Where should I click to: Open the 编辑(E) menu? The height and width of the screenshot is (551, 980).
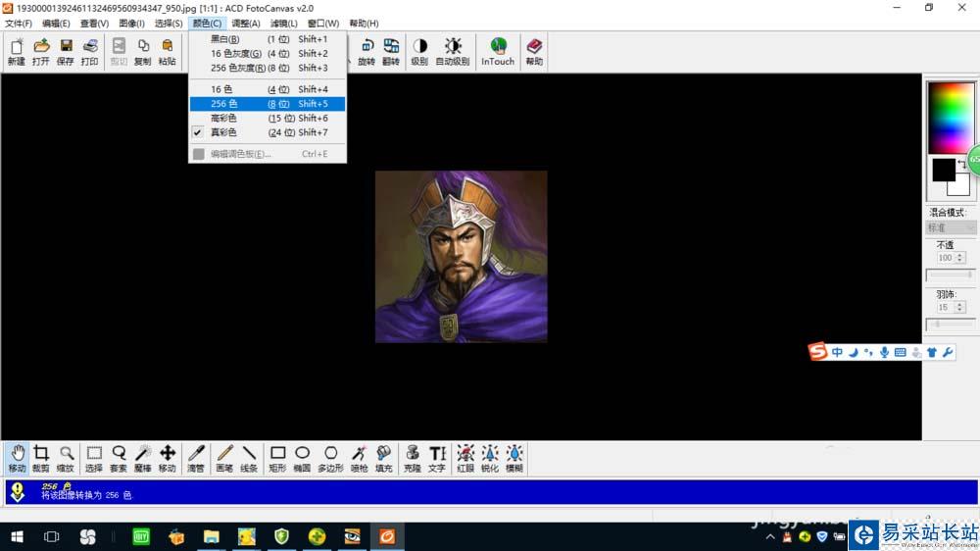(x=56, y=24)
